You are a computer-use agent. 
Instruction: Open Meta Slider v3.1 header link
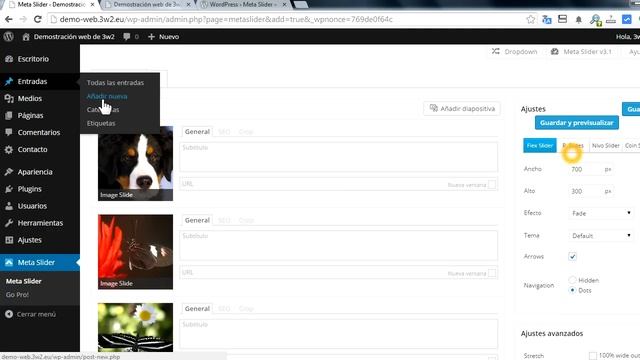[x=582, y=51]
